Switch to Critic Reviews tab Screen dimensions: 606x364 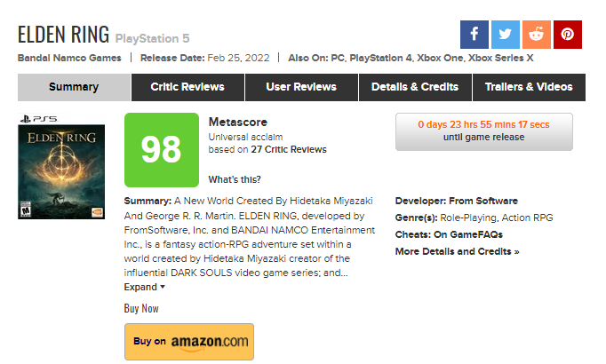187,87
